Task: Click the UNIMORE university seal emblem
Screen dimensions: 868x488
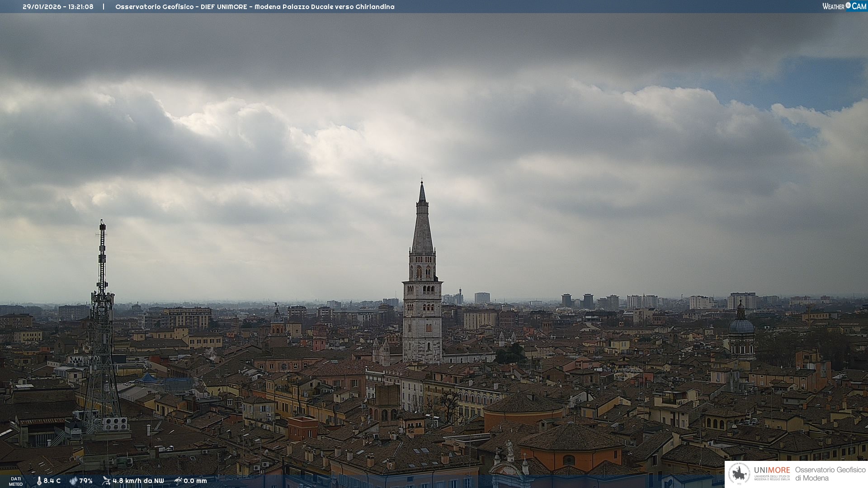Action: pyautogui.click(x=739, y=474)
